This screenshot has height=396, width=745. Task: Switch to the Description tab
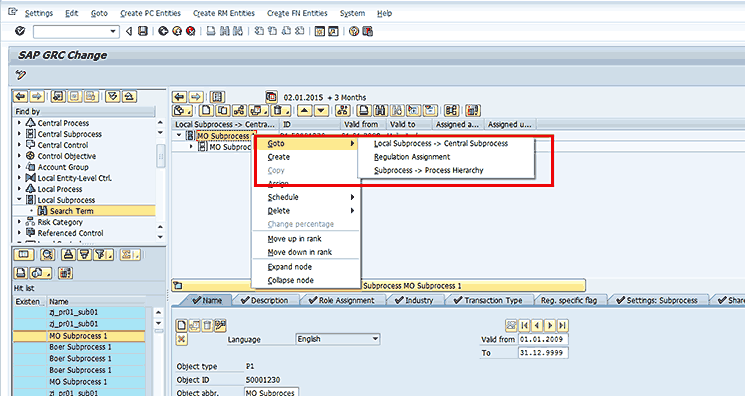click(265, 300)
